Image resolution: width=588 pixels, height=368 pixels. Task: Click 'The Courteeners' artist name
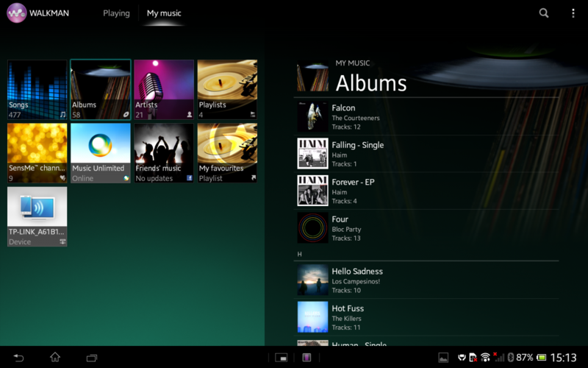click(356, 118)
